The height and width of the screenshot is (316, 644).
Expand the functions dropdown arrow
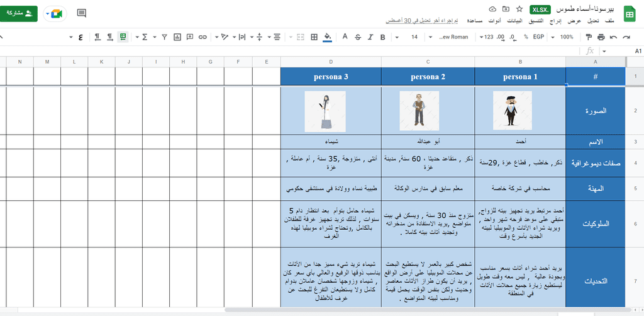[x=136, y=37]
